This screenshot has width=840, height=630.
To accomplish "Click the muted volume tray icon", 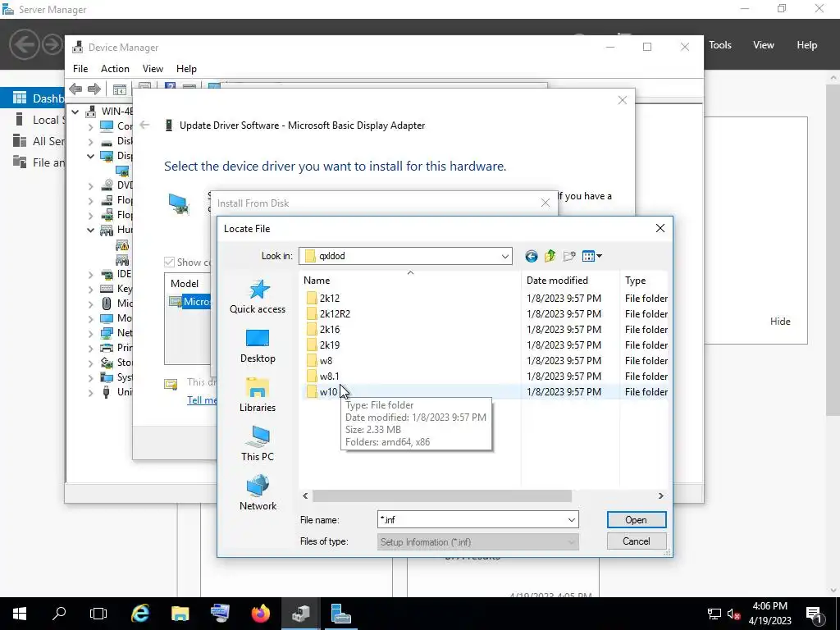I will [x=734, y=614].
